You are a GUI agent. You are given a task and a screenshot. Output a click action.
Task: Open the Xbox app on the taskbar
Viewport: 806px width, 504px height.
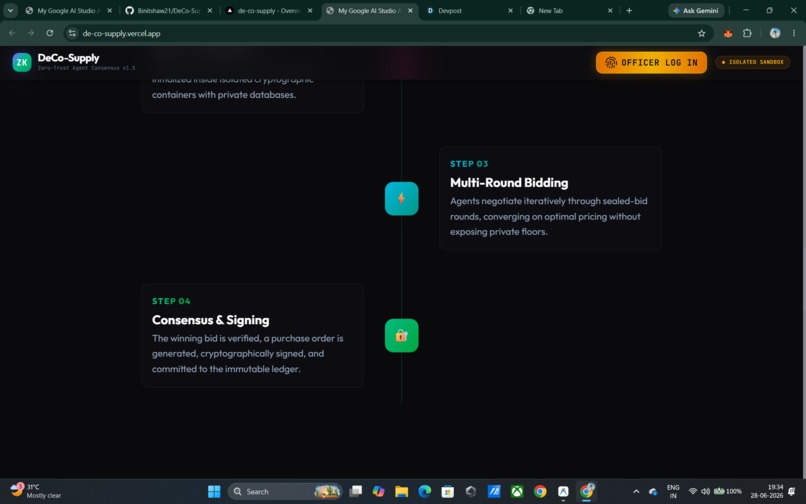(x=517, y=491)
